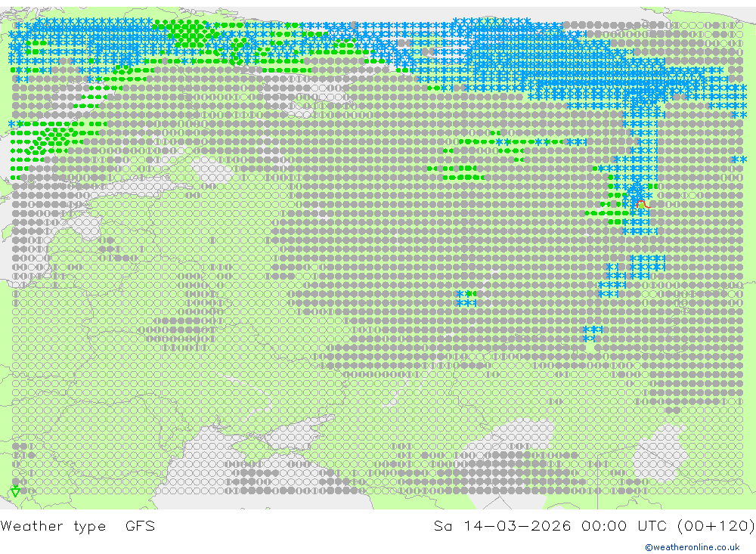Click the 'Weather type GFS' caption text
This screenshot has height=554, width=756.
pyautogui.click(x=78, y=525)
